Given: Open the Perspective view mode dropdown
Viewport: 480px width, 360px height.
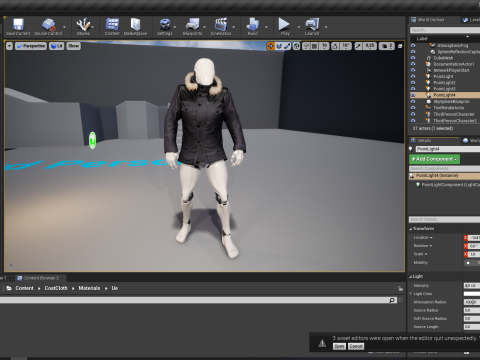Looking at the screenshot, I should [31, 46].
